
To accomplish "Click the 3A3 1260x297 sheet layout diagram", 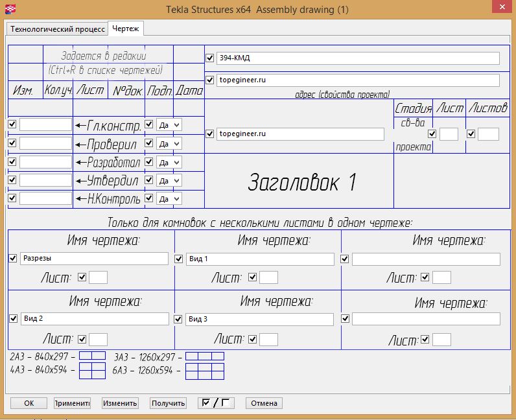I will (204, 356).
